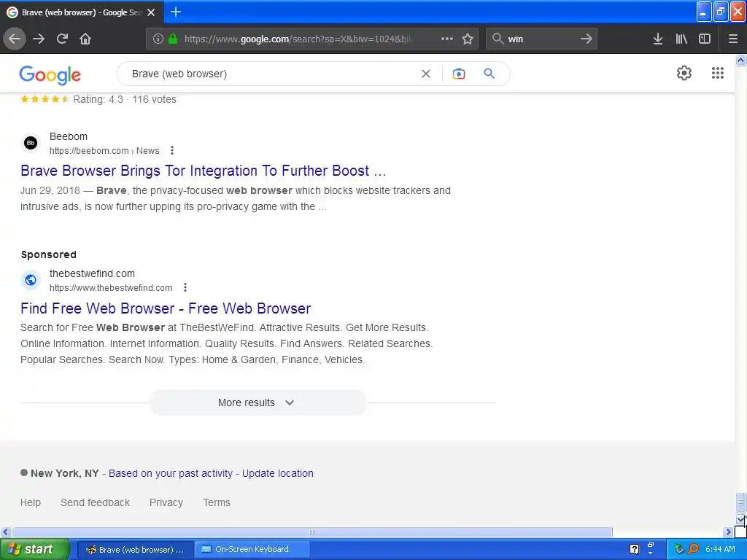Switch to On-Screen Keyboard taskbar button

click(x=252, y=550)
